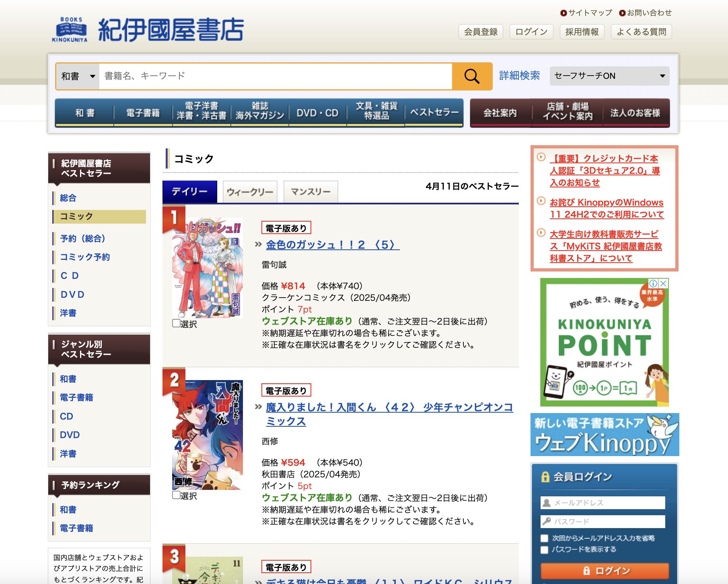Open the 金色のガッシュ!!2 〈5〉 title link
Viewport: 728px width, 584px height.
(x=333, y=245)
